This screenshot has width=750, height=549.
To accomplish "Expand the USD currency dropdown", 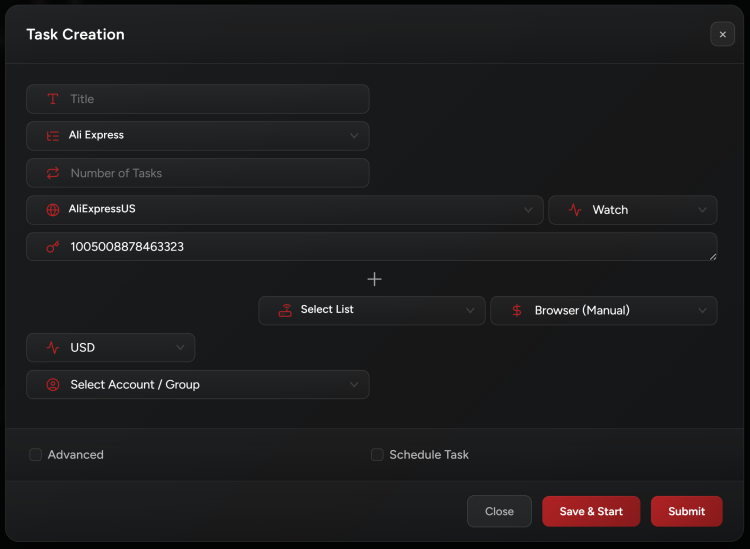I will tap(110, 348).
